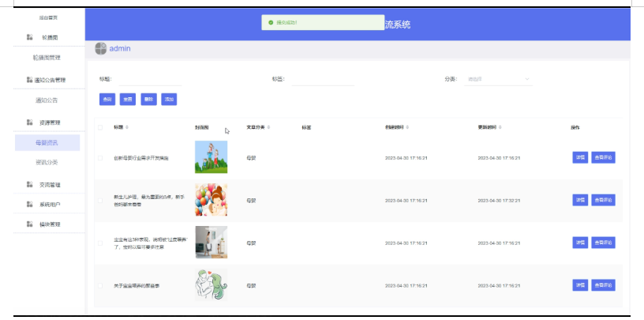The image size is (644, 320).
Task: Click the green success check icon in toast
Action: coord(271,22)
